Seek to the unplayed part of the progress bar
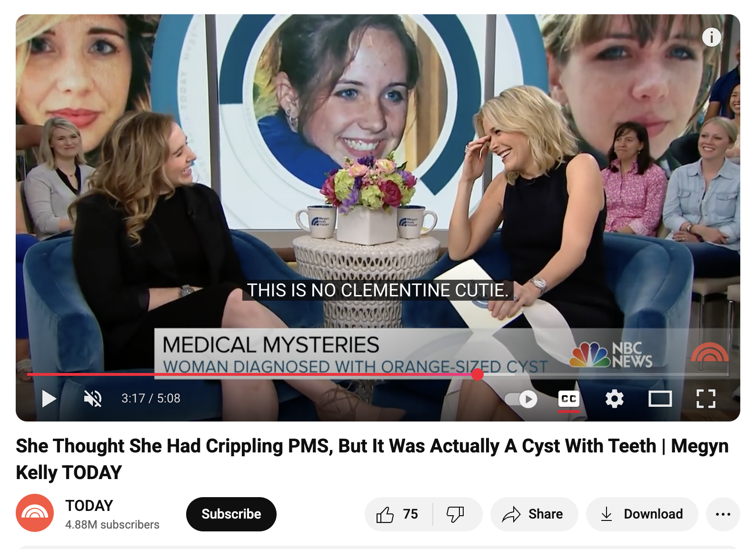 [606, 374]
